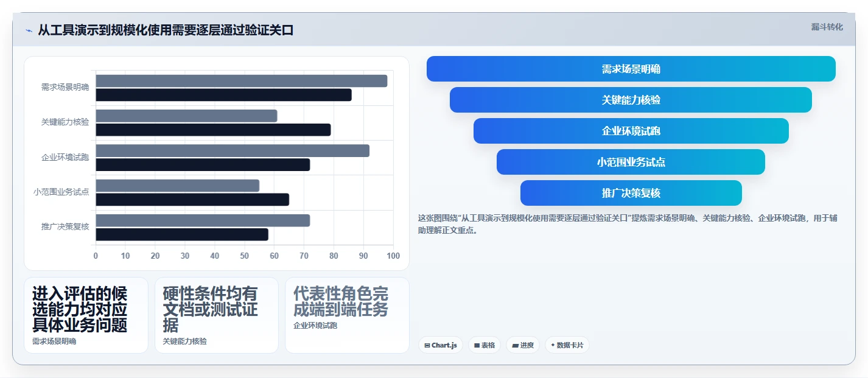
Task: Click the dark bar for 小范围业务试点
Action: tap(192, 200)
